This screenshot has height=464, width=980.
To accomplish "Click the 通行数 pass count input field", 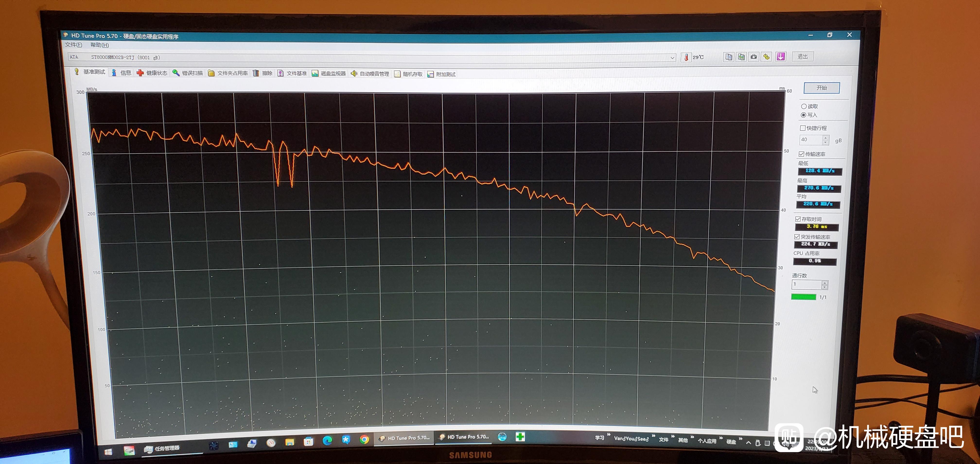I will [806, 284].
